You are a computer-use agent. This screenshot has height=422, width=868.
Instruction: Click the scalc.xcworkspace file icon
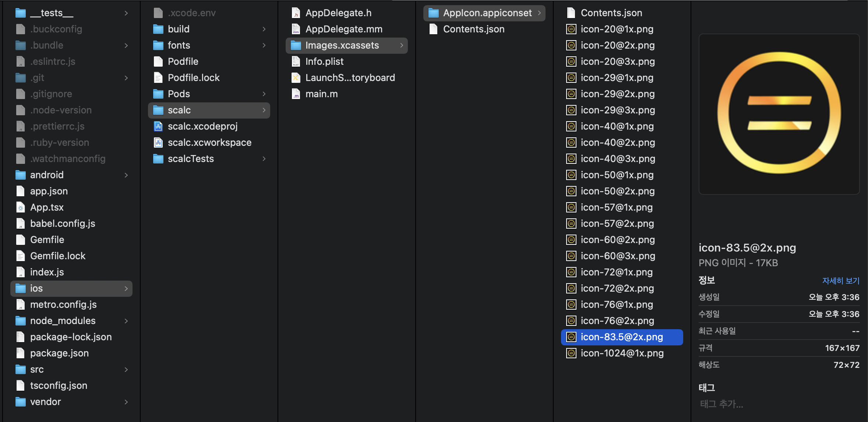pyautogui.click(x=158, y=143)
